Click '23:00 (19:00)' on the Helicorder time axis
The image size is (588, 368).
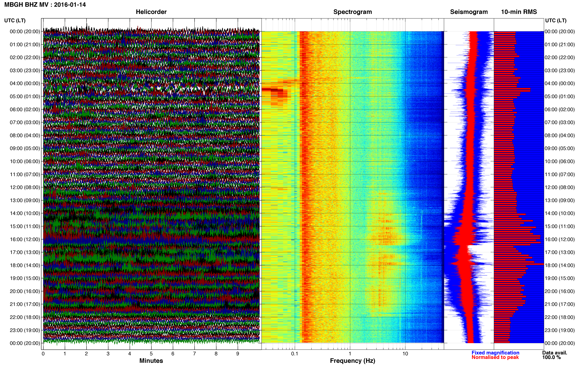25,330
